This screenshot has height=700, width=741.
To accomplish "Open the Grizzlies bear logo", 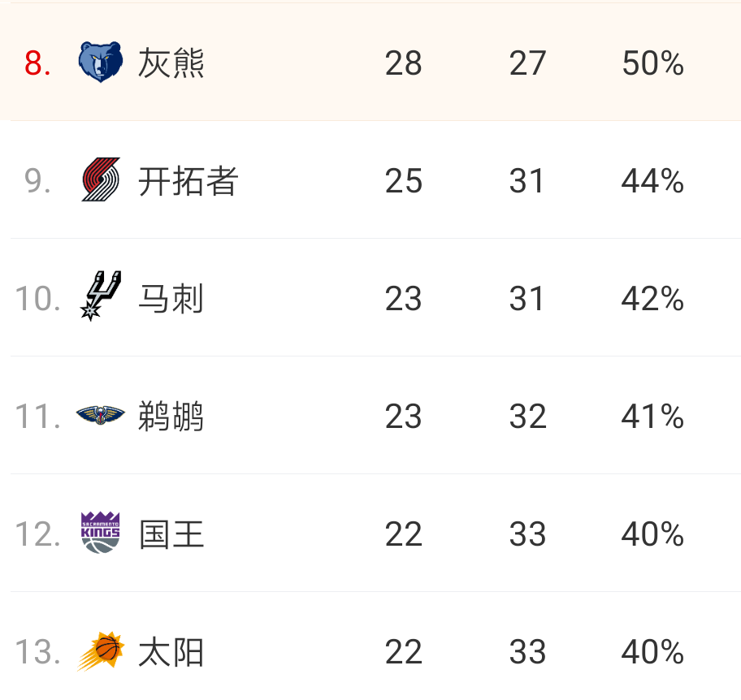I will click(x=101, y=62).
